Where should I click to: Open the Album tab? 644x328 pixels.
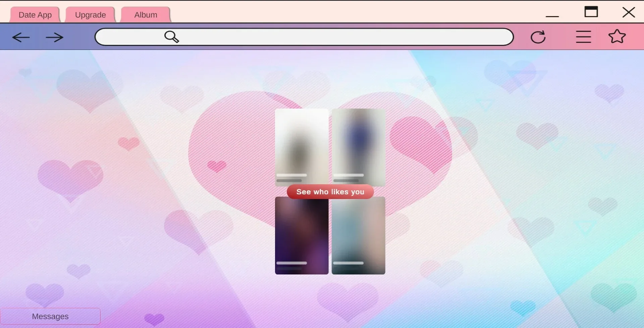pos(145,14)
